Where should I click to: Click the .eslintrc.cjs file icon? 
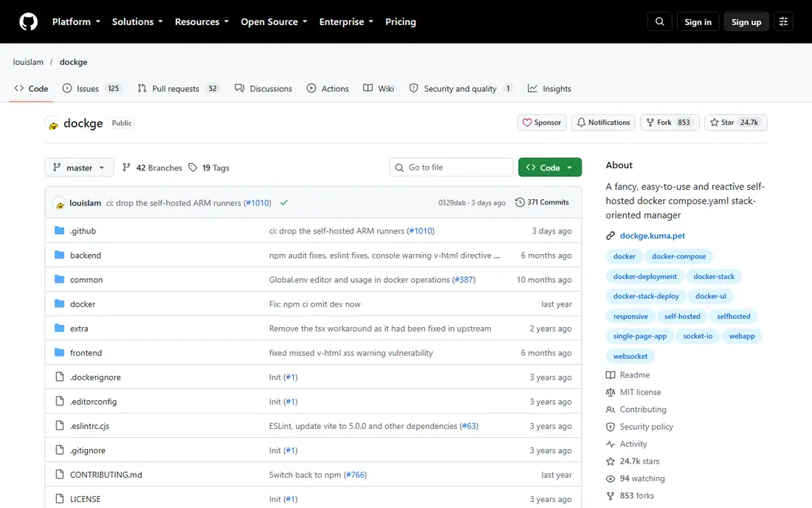click(60, 425)
